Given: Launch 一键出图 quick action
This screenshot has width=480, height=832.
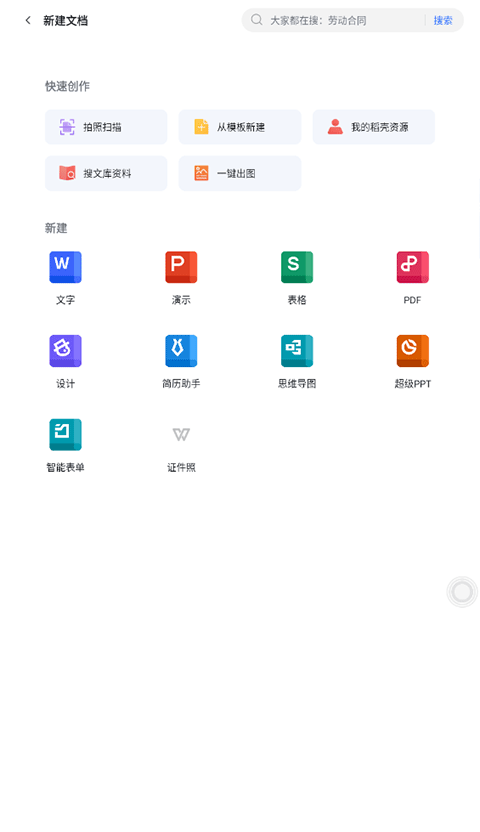Looking at the screenshot, I should (240, 173).
